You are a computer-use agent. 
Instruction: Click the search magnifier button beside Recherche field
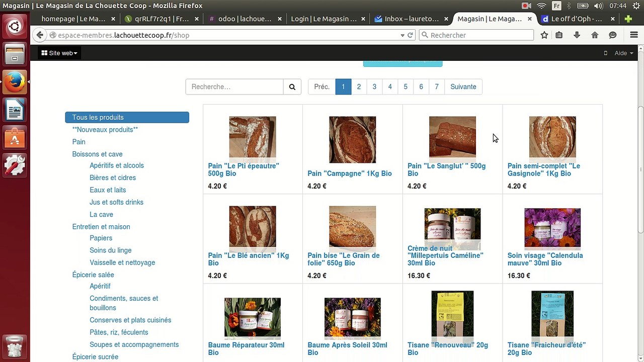292,86
